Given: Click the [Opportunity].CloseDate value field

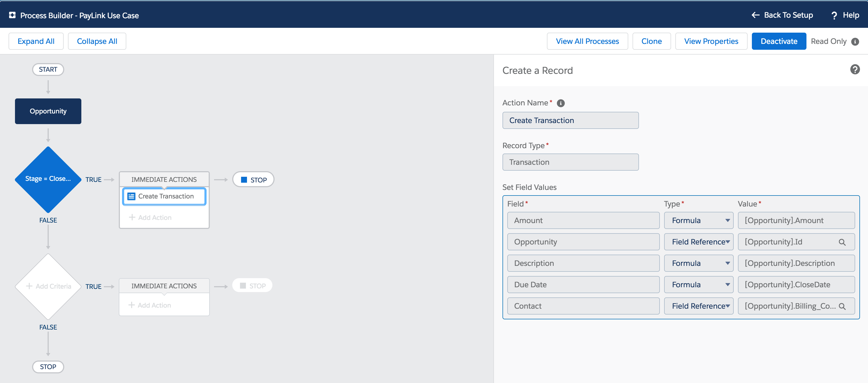Looking at the screenshot, I should click(x=796, y=285).
